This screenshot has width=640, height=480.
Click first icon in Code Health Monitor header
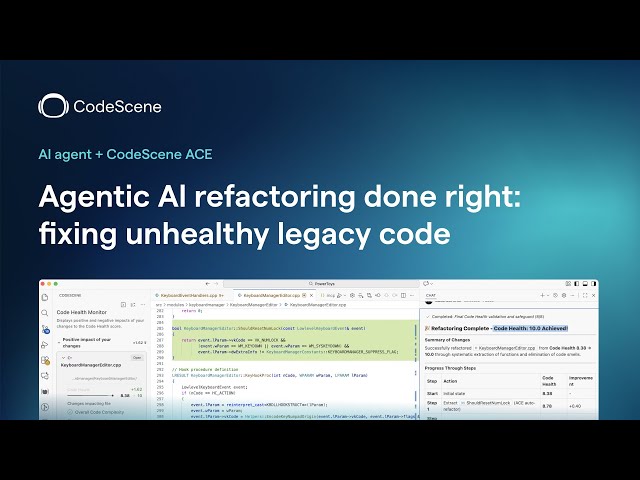click(x=123, y=305)
